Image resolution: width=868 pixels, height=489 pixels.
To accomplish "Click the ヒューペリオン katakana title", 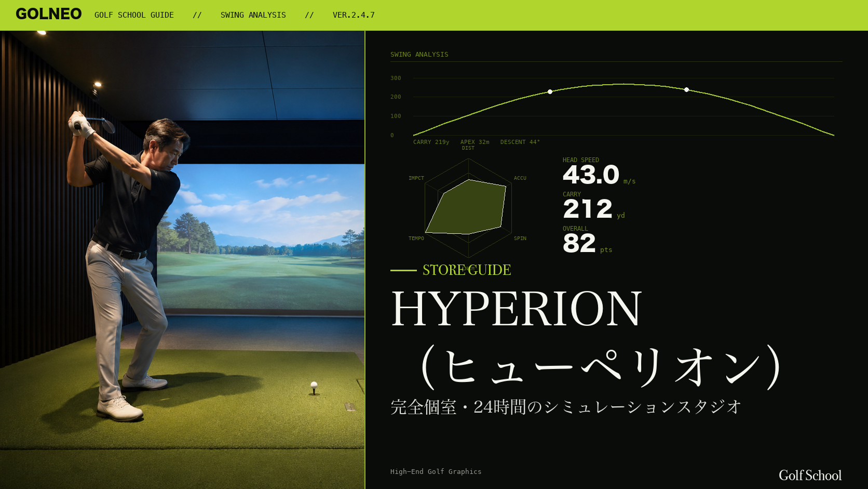I will click(x=602, y=366).
